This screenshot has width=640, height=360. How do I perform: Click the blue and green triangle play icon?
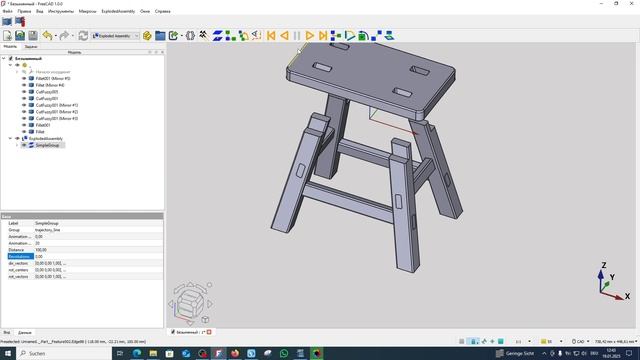350,36
